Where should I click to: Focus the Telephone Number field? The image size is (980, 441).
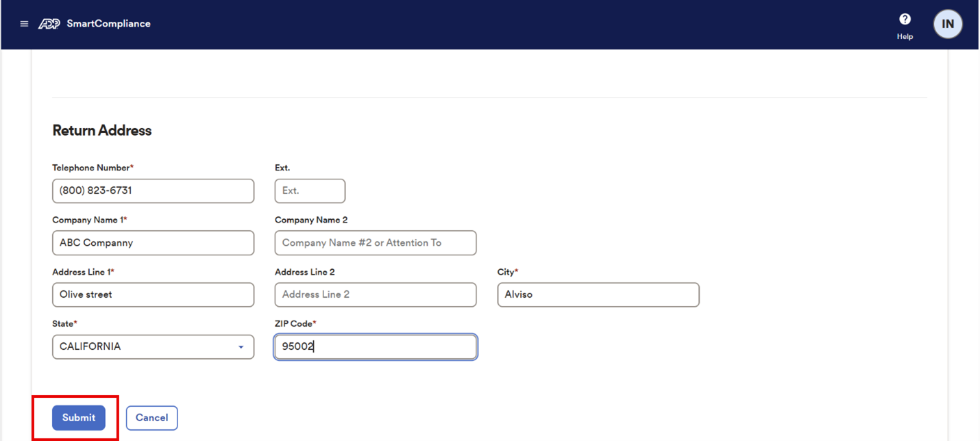click(x=153, y=191)
